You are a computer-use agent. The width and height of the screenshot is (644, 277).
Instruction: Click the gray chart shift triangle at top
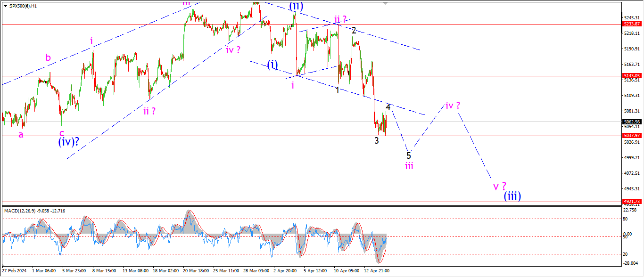pyautogui.click(x=386, y=3)
